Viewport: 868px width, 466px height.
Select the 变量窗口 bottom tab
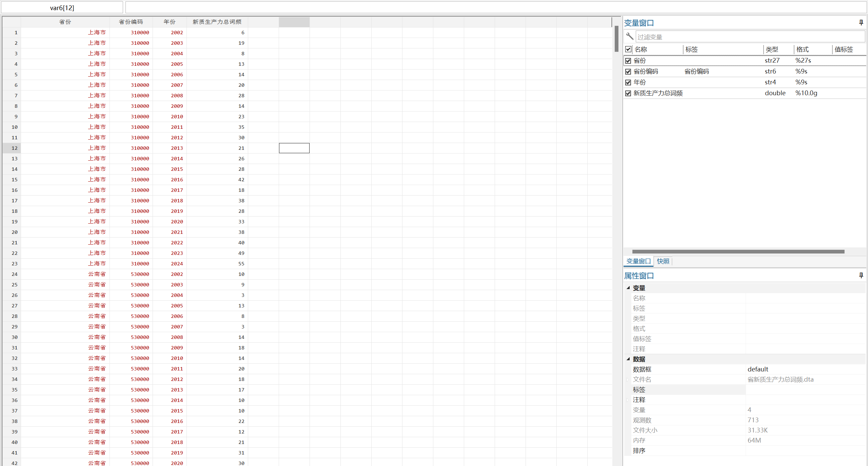point(638,261)
